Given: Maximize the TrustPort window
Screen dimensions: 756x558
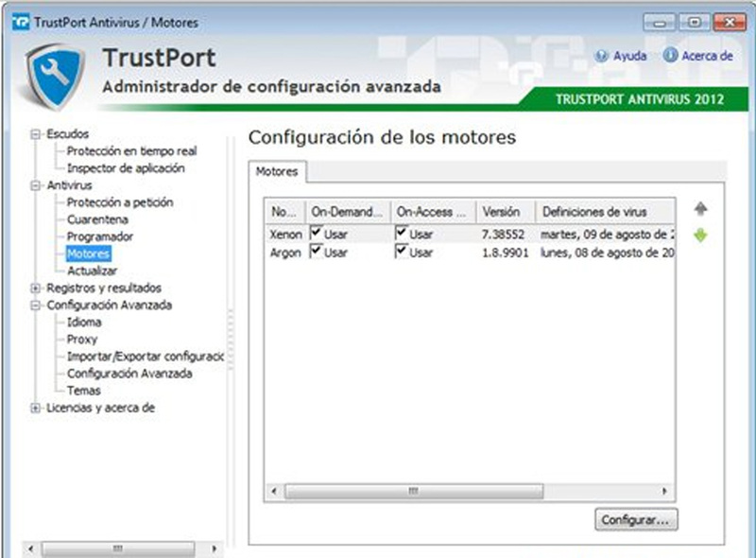Looking at the screenshot, I should click(x=695, y=22).
